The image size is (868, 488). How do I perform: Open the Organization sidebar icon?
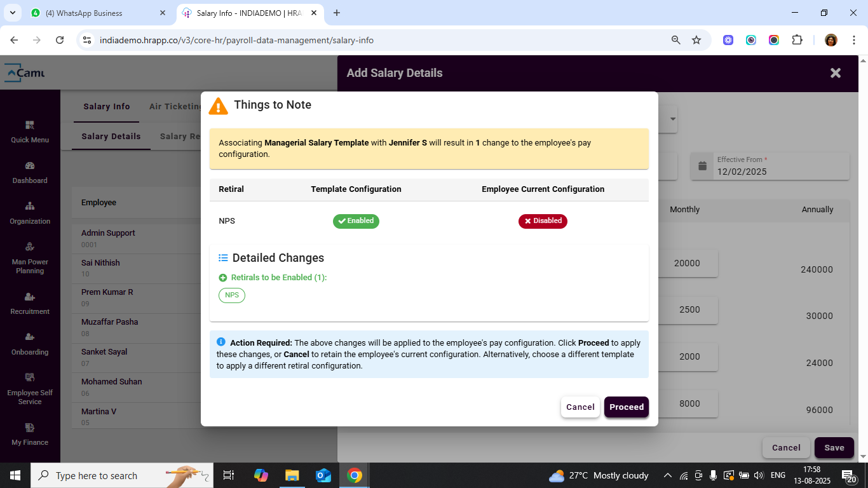click(x=30, y=207)
